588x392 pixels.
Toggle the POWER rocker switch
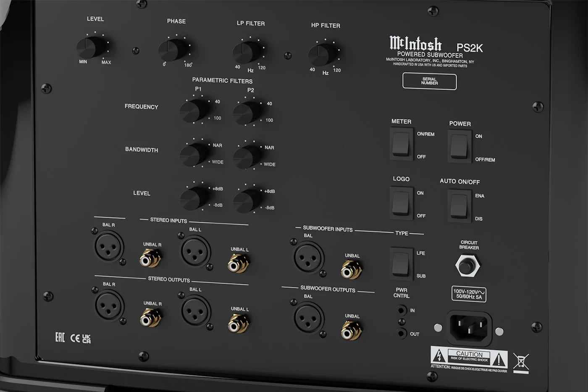point(459,147)
